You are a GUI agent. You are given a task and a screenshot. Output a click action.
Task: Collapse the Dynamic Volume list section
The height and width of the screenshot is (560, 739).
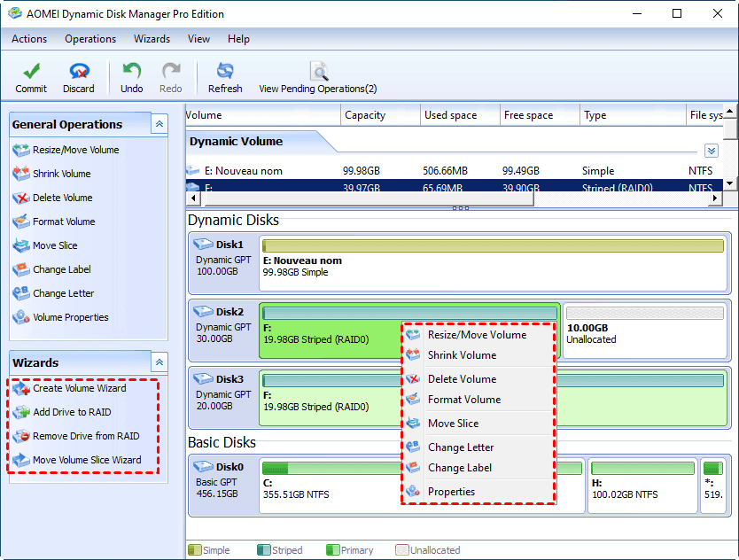pos(711,151)
